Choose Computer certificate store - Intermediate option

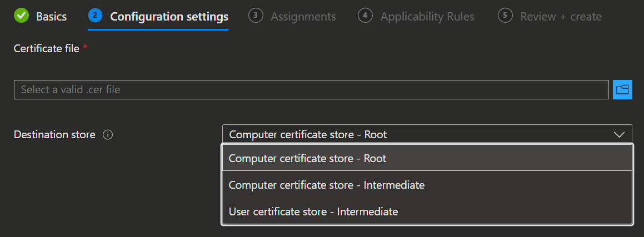click(x=427, y=185)
